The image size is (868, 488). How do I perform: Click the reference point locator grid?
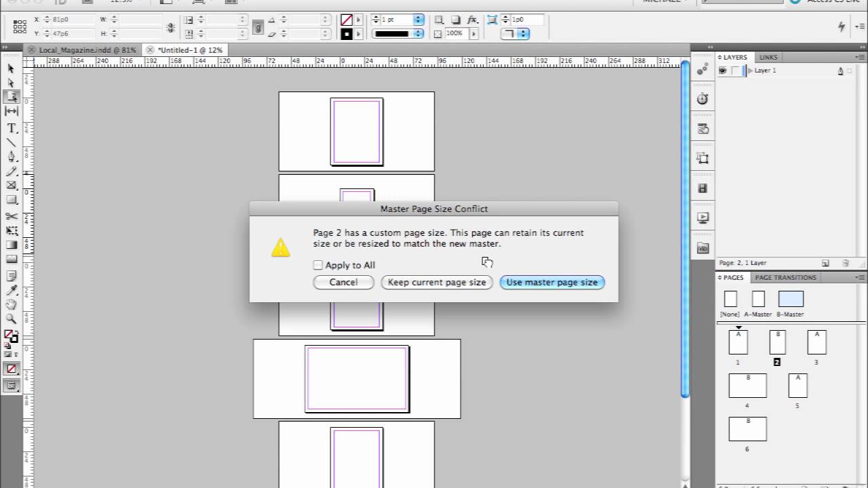click(20, 26)
